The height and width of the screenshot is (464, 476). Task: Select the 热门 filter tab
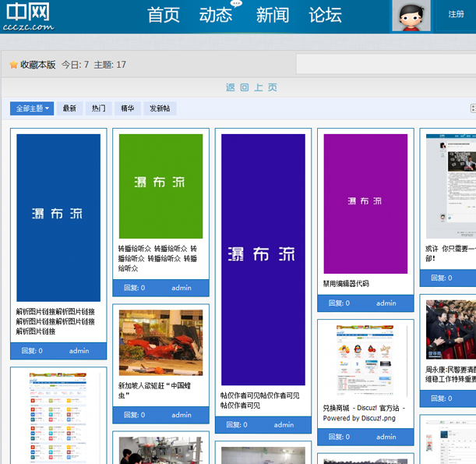click(99, 108)
